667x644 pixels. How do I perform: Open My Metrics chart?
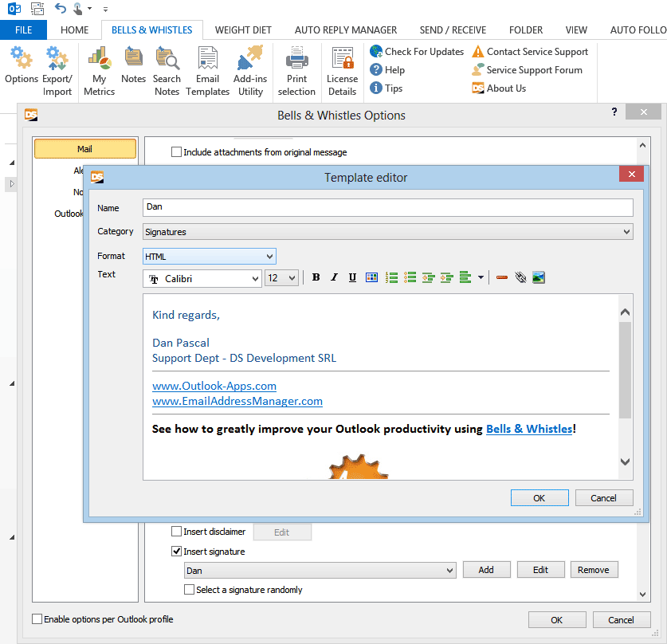point(99,71)
